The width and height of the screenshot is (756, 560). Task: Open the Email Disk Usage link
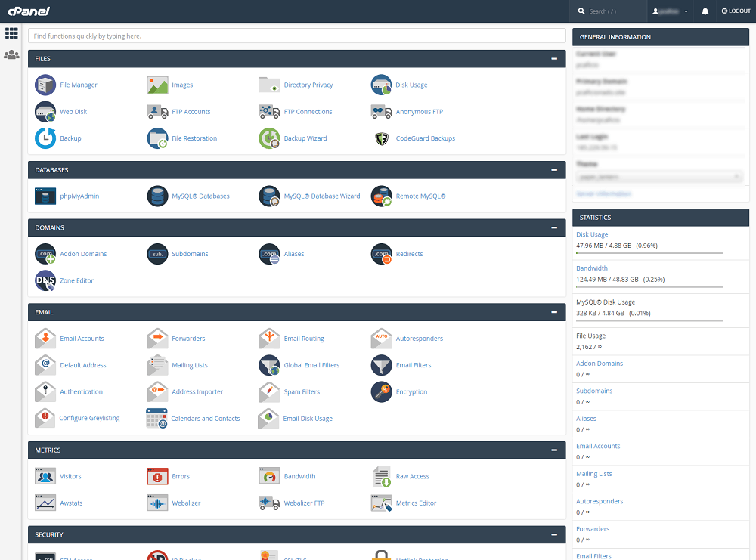[x=308, y=419]
